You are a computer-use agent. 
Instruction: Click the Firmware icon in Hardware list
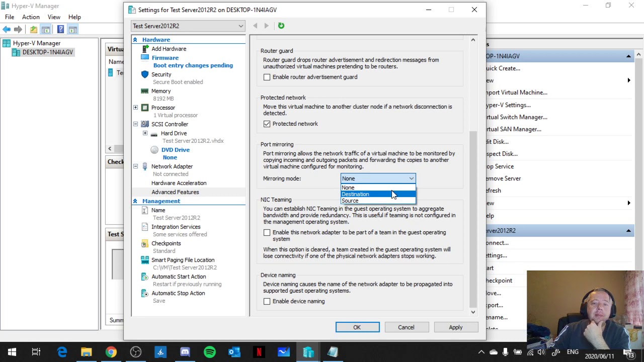click(x=145, y=58)
